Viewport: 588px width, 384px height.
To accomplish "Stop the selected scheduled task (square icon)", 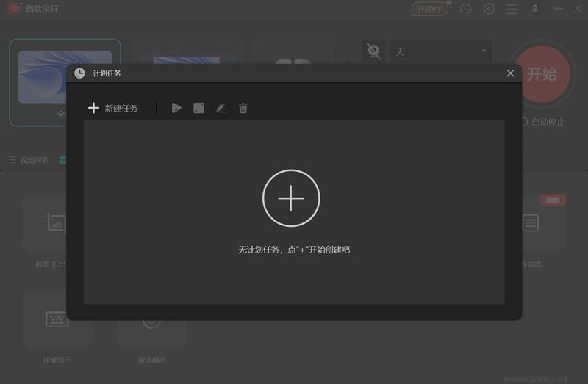I will coord(198,108).
